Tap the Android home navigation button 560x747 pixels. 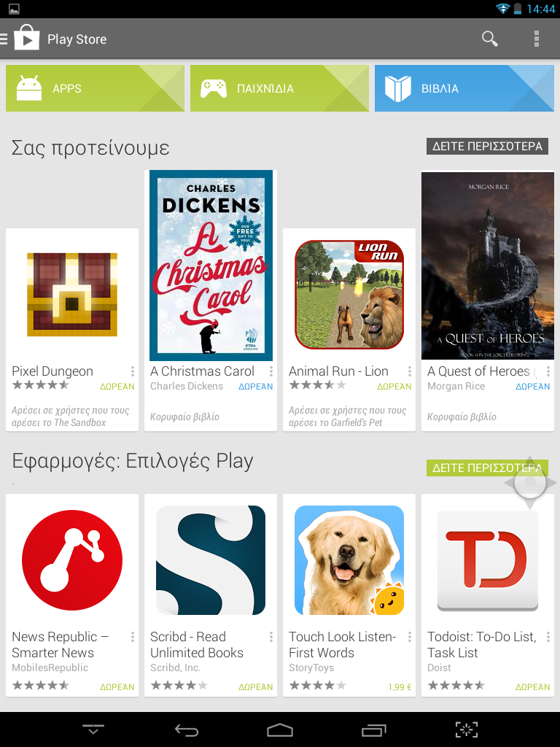(279, 729)
